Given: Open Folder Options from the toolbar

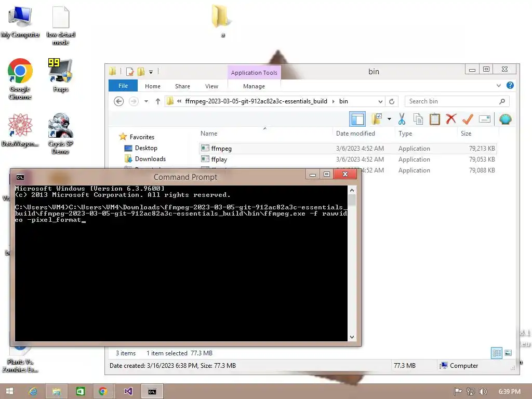Looking at the screenshot, I should point(377,119).
